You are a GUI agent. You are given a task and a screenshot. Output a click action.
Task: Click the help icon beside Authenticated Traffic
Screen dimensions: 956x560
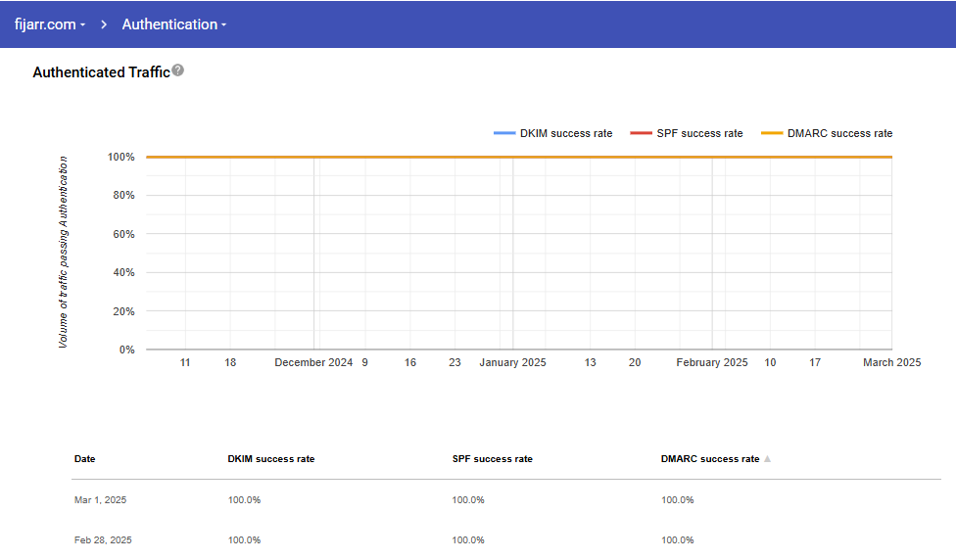177,70
